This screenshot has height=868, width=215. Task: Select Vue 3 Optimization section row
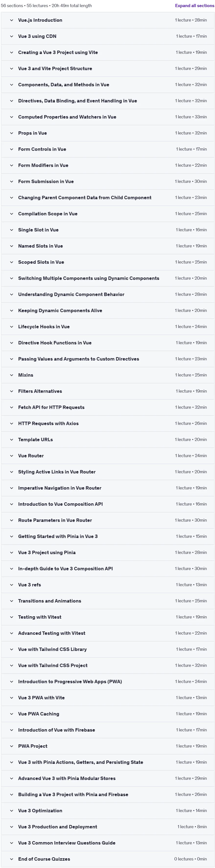click(x=108, y=811)
